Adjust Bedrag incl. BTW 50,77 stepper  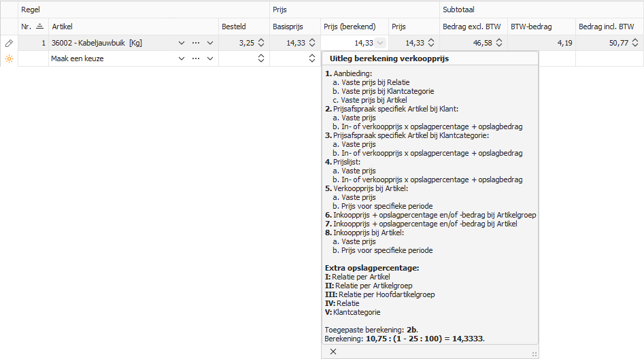pos(635,43)
